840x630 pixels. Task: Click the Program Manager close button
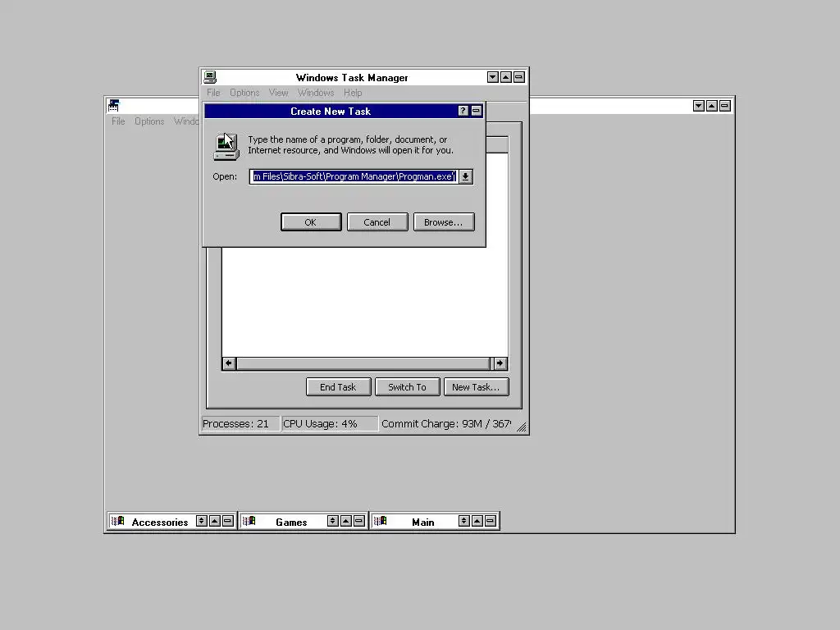[x=724, y=106]
